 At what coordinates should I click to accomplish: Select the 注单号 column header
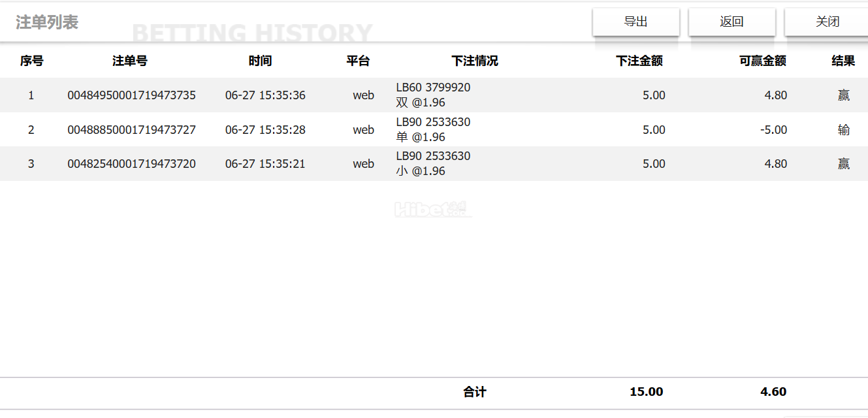click(130, 61)
